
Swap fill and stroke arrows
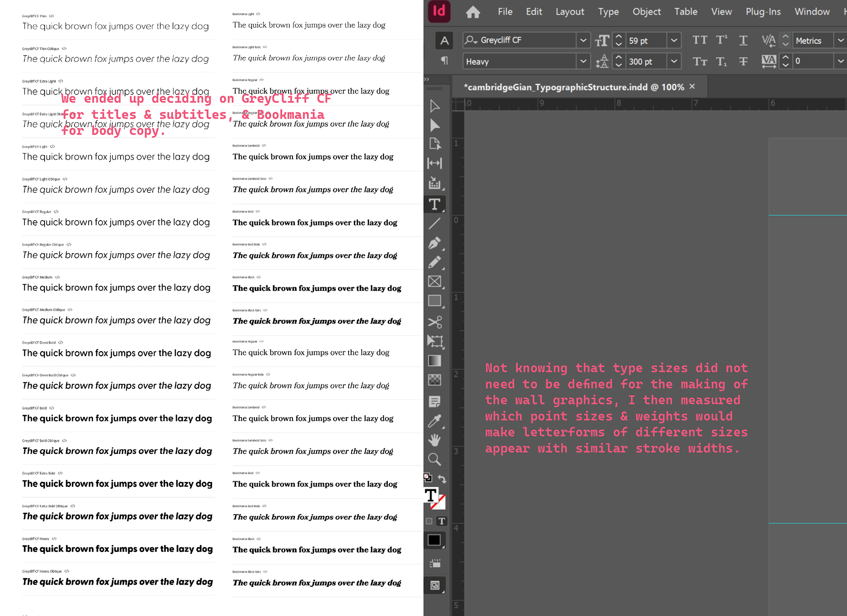click(x=442, y=479)
